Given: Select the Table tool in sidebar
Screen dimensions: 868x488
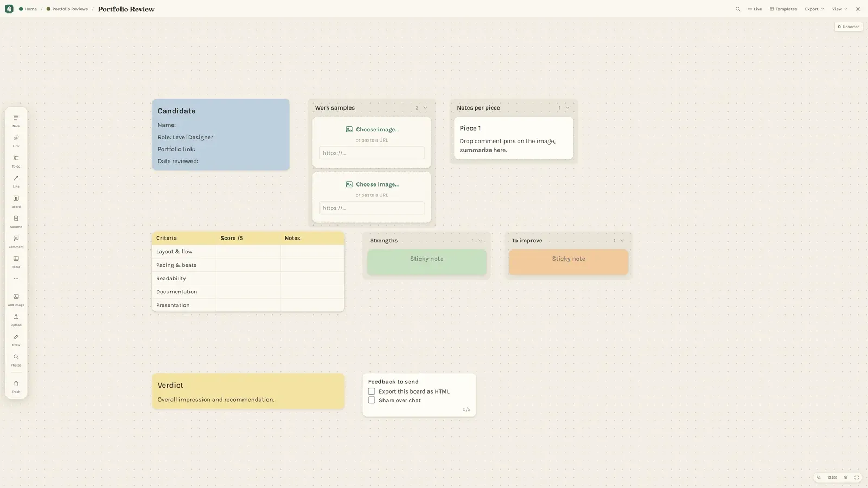Looking at the screenshot, I should coord(16,261).
